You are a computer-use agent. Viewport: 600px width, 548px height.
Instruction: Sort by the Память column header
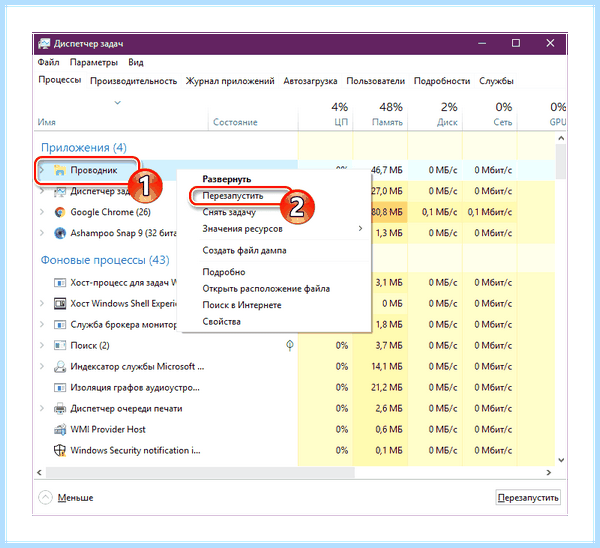387,122
